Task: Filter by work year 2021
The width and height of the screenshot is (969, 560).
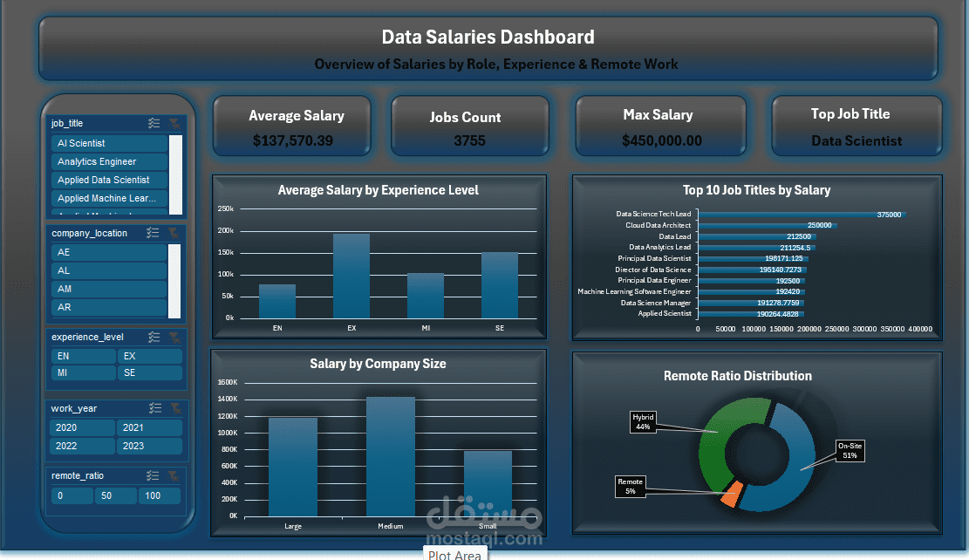Action: click(149, 427)
